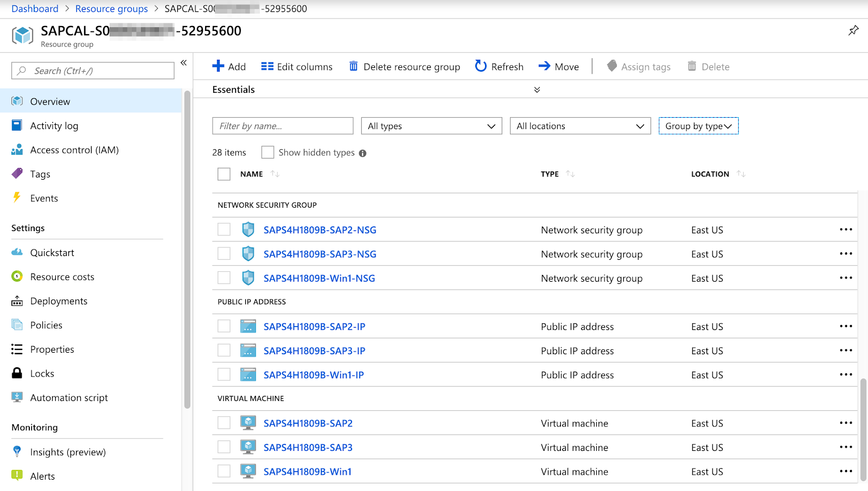Open more options for SAPS4H1809B-SAP2-IP row
Viewport: 868px width, 491px height.
point(846,326)
